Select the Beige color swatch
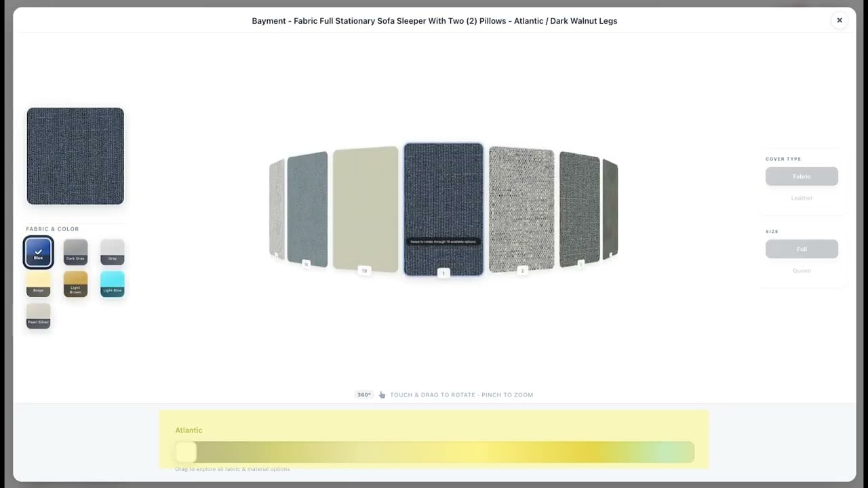The image size is (868, 488). [x=38, y=284]
